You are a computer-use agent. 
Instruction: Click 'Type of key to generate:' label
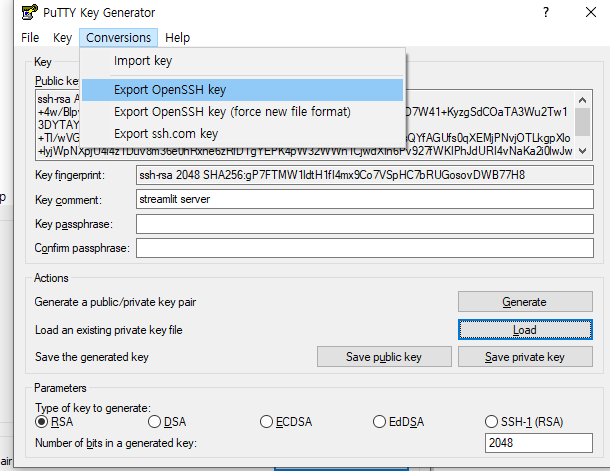[93, 408]
